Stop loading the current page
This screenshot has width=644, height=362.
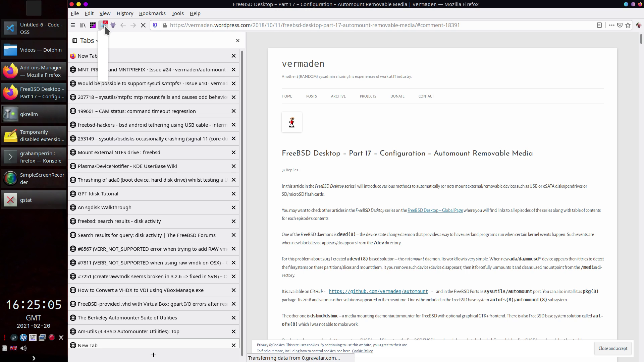[143, 25]
